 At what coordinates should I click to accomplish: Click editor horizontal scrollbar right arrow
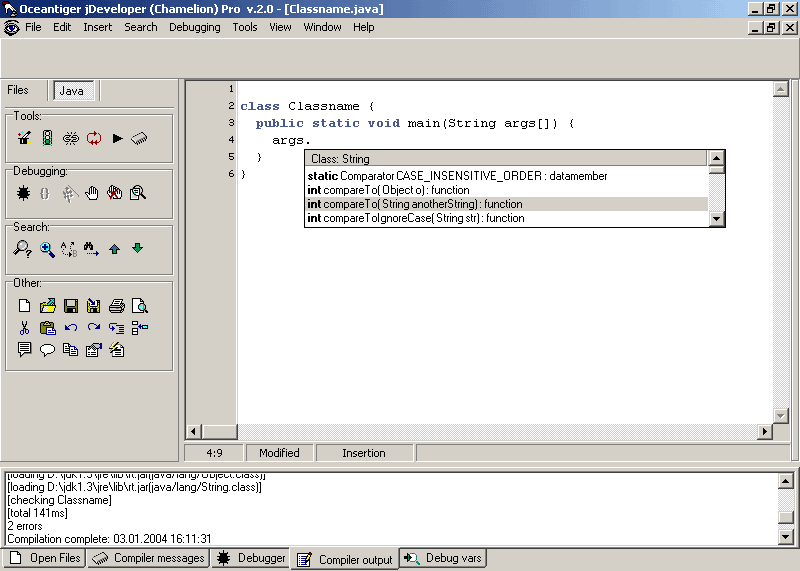click(x=764, y=432)
